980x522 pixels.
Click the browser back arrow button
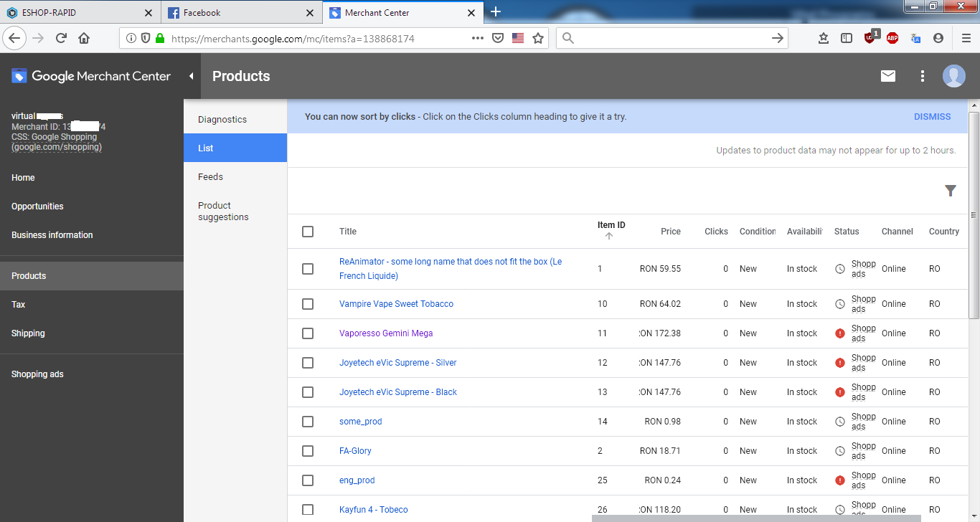(x=15, y=38)
